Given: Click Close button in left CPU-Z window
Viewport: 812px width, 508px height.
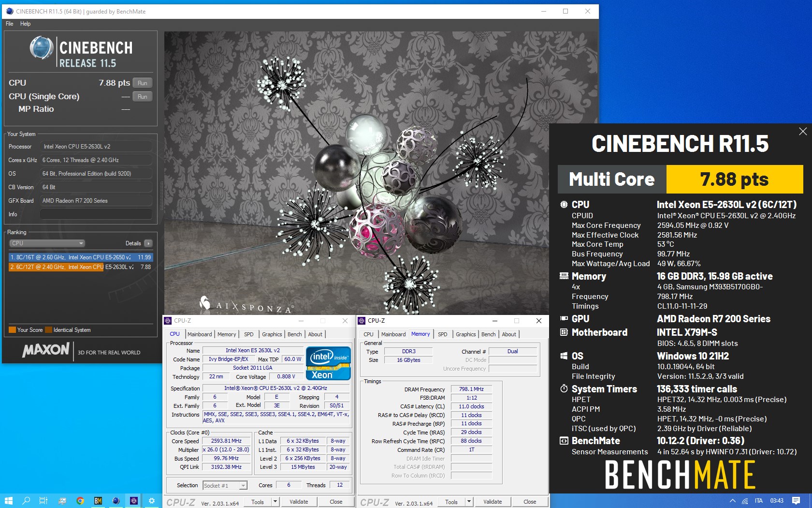Looking at the screenshot, I should click(x=336, y=502).
